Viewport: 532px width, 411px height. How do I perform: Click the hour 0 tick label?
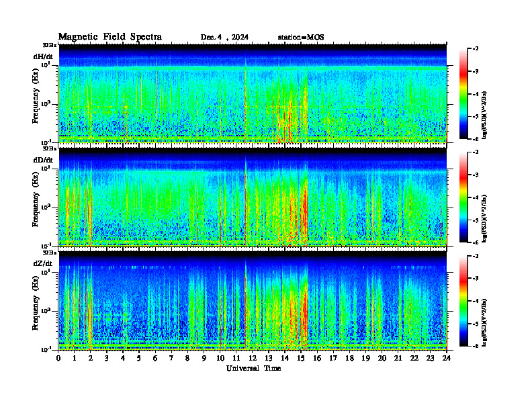pos(58,359)
